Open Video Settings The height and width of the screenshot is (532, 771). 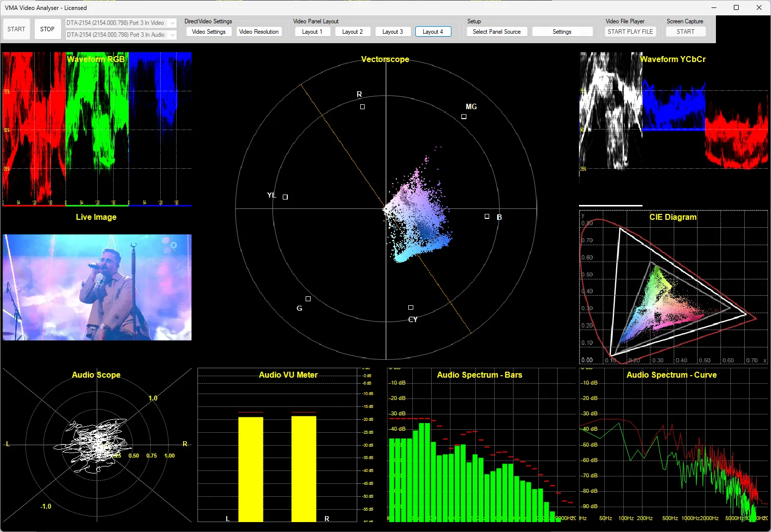tap(208, 32)
